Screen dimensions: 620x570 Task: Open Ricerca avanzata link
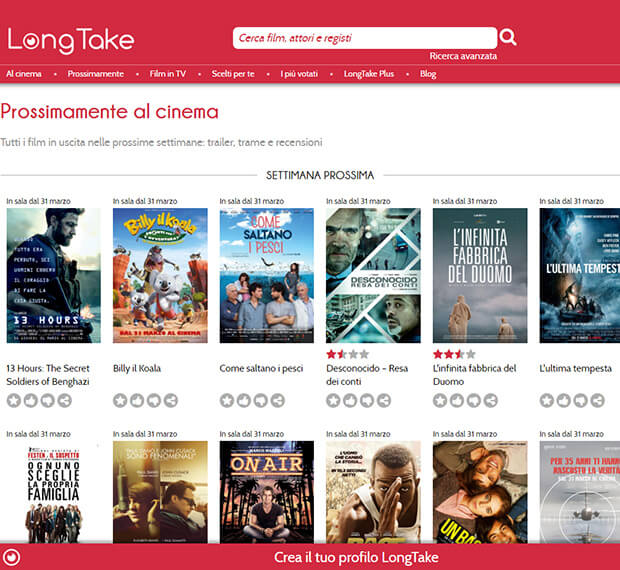pyautogui.click(x=463, y=56)
